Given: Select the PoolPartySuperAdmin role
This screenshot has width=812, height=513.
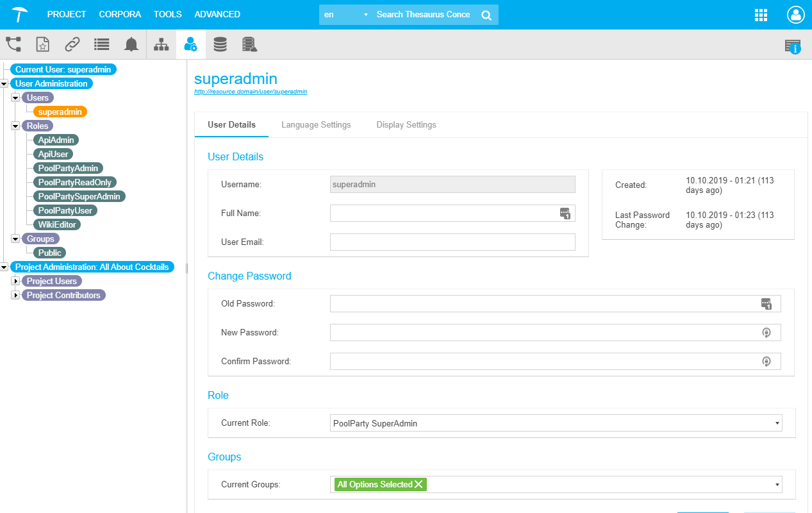Looking at the screenshot, I should click(x=79, y=196).
